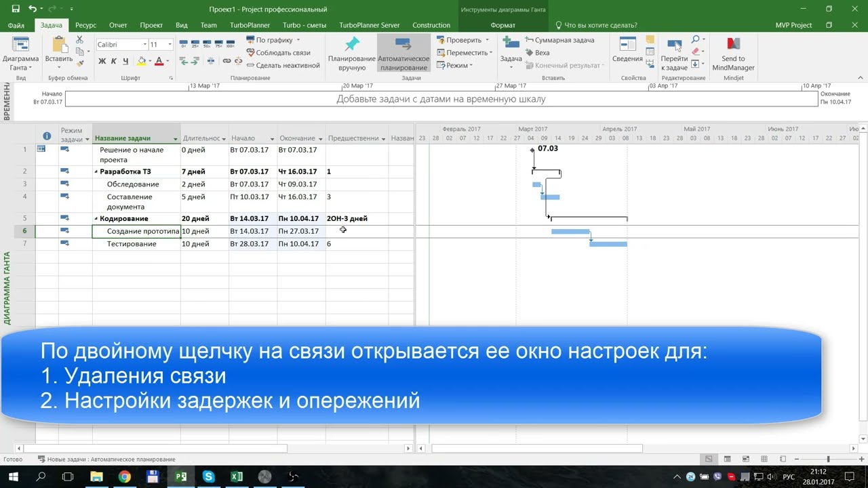Open the font size 11 dropdown
The width and height of the screenshot is (868, 488).
coord(170,44)
